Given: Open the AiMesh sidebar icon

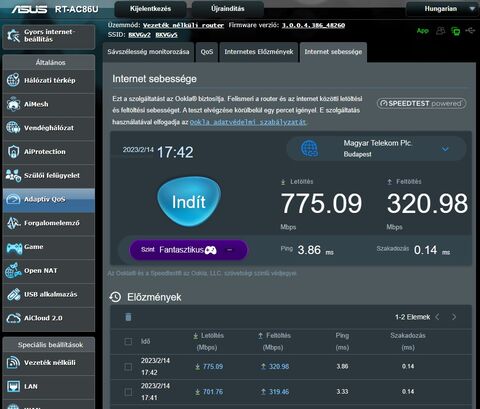Looking at the screenshot, I should click(x=13, y=104).
